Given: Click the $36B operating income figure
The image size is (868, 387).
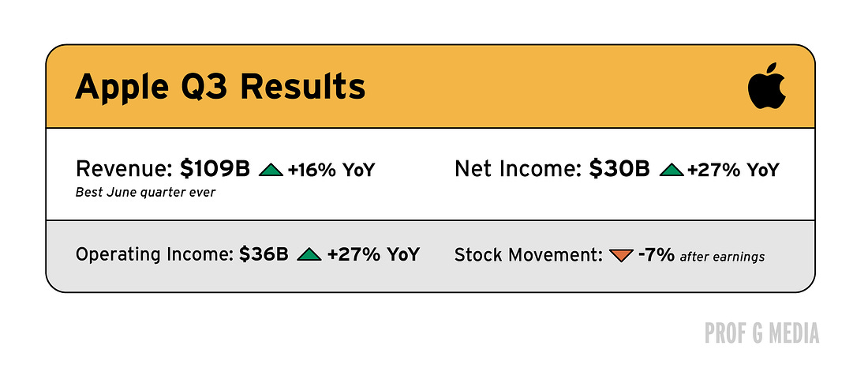Looking at the screenshot, I should click(x=264, y=254).
